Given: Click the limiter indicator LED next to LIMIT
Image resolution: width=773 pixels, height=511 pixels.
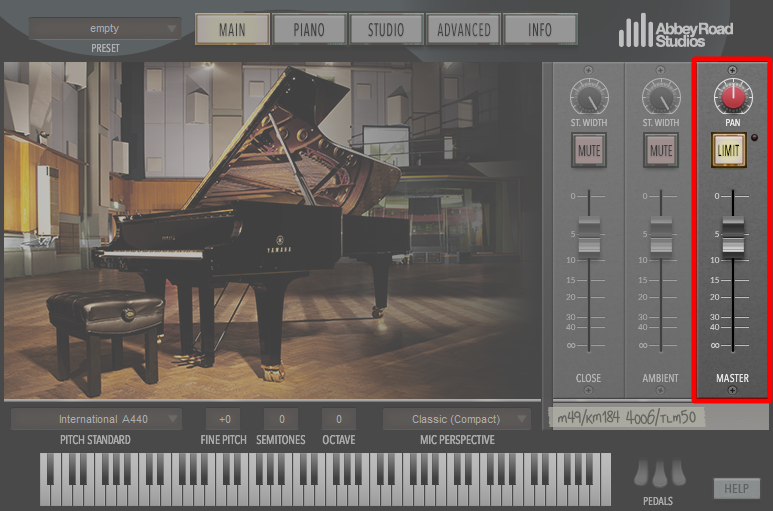Looking at the screenshot, I should click(754, 137).
